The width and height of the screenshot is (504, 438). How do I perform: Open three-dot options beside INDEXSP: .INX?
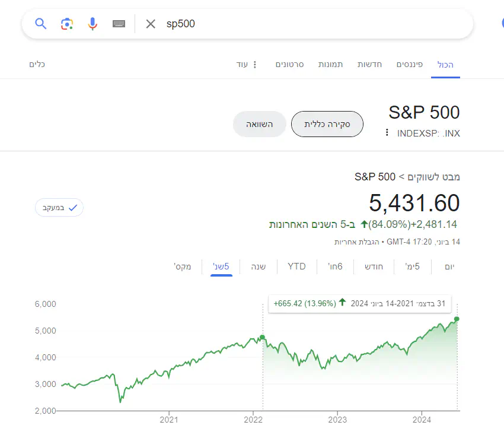387,132
